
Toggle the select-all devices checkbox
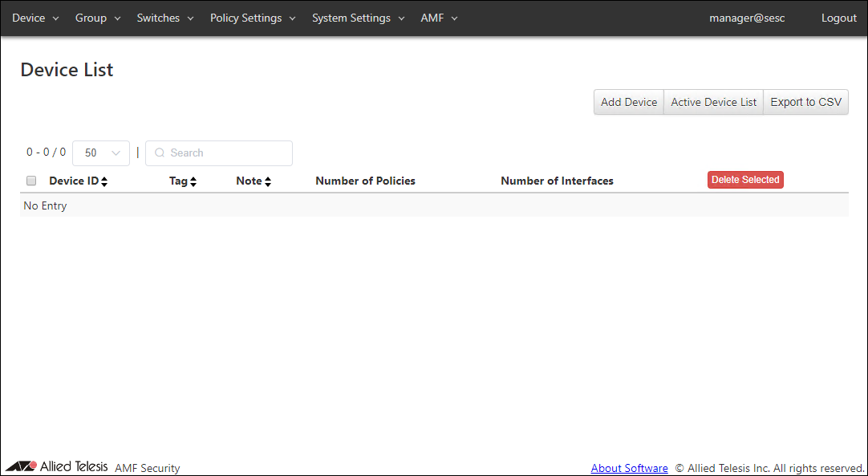(x=31, y=181)
